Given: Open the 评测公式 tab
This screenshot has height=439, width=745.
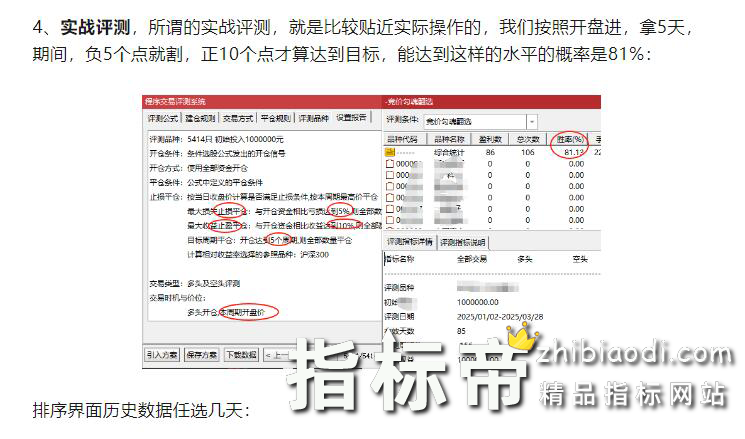Looking at the screenshot, I should pos(162,118).
